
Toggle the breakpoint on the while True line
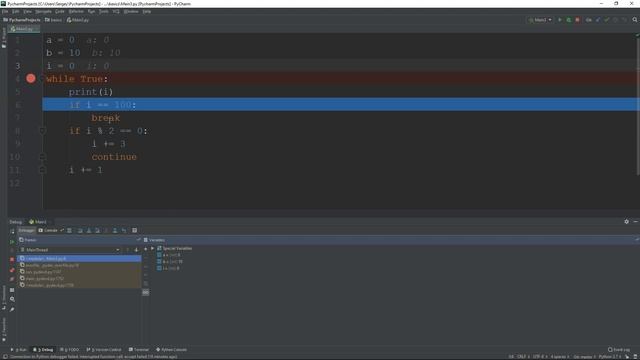[x=31, y=78]
